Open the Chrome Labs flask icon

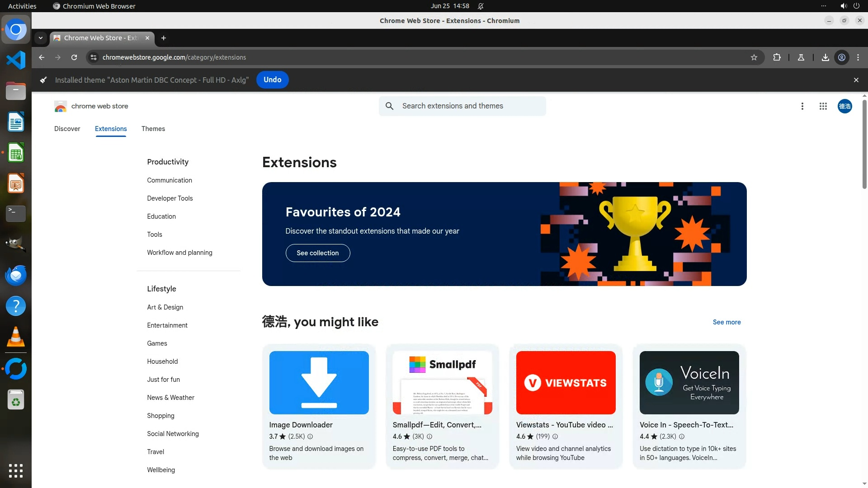(x=801, y=57)
